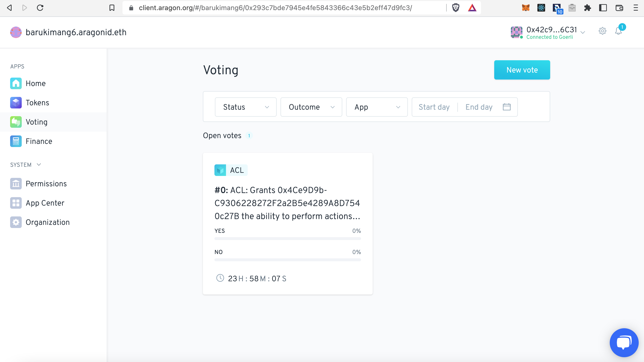Screen dimensions: 644x362
Task: Reload the page
Action: point(40,8)
